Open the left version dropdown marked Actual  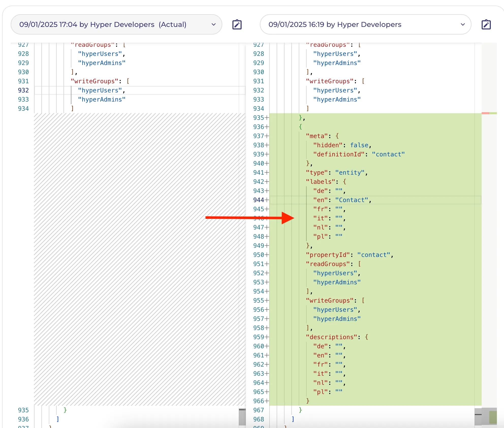(116, 24)
